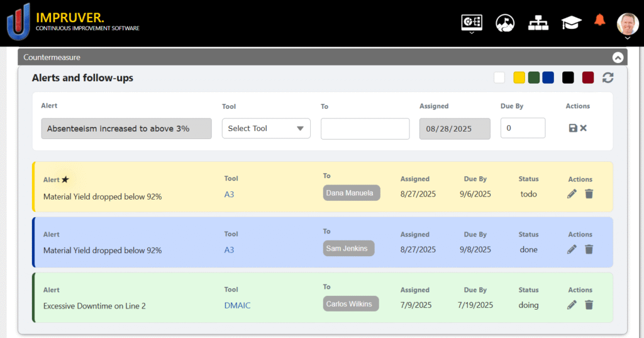Viewport: 644px width, 338px height.
Task: Click the empty To input field
Action: 365,128
